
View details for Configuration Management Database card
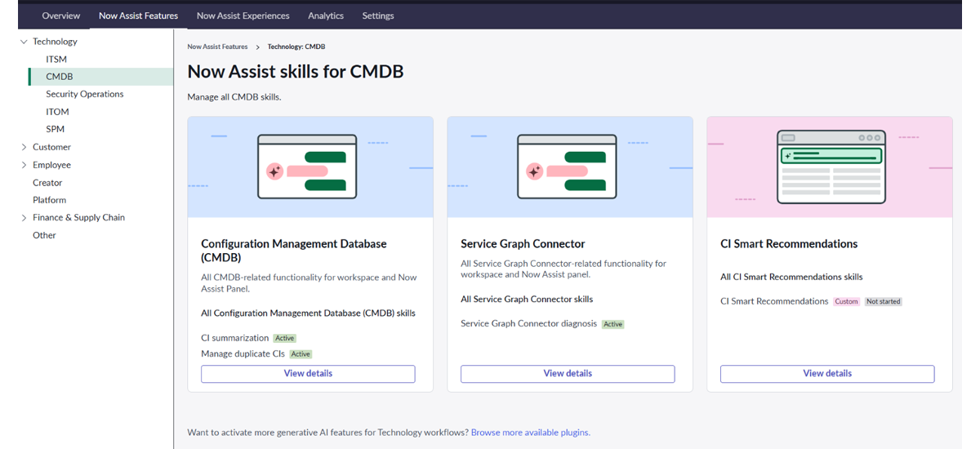tap(308, 374)
